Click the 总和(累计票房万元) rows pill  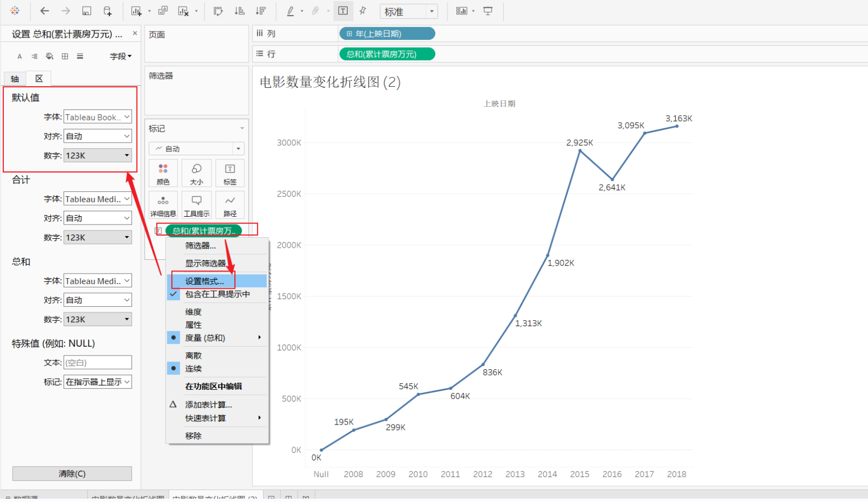[387, 54]
